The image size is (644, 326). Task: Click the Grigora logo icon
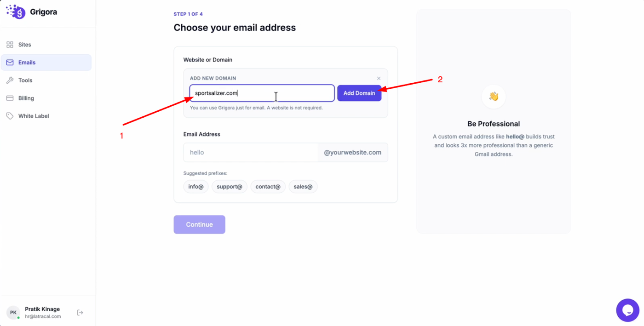16,12
